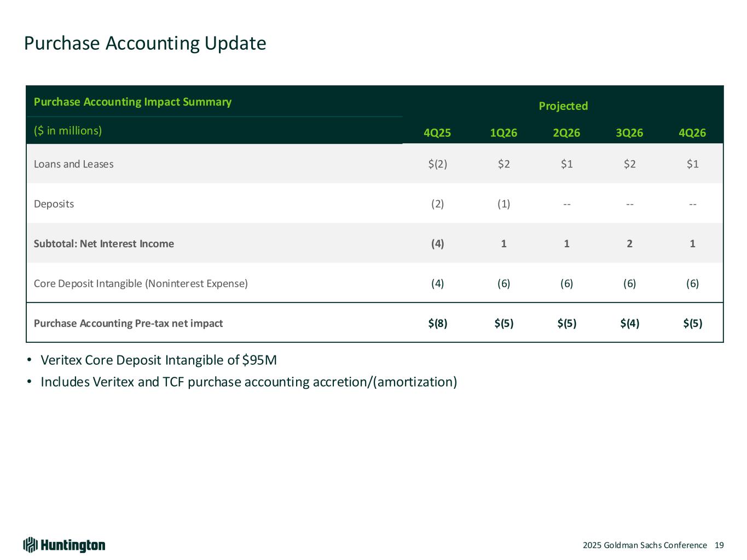Click the 2Q26 column header

point(566,133)
